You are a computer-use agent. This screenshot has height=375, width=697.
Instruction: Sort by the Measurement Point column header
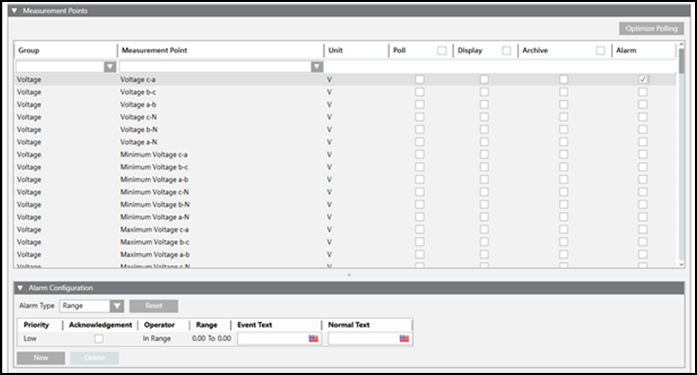point(154,50)
